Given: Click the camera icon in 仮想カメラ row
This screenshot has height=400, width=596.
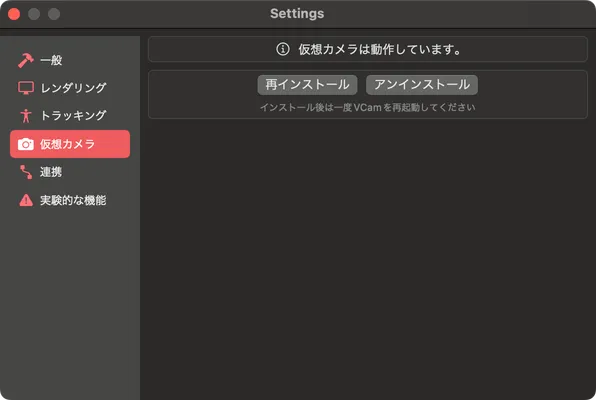Looking at the screenshot, I should point(25,144).
